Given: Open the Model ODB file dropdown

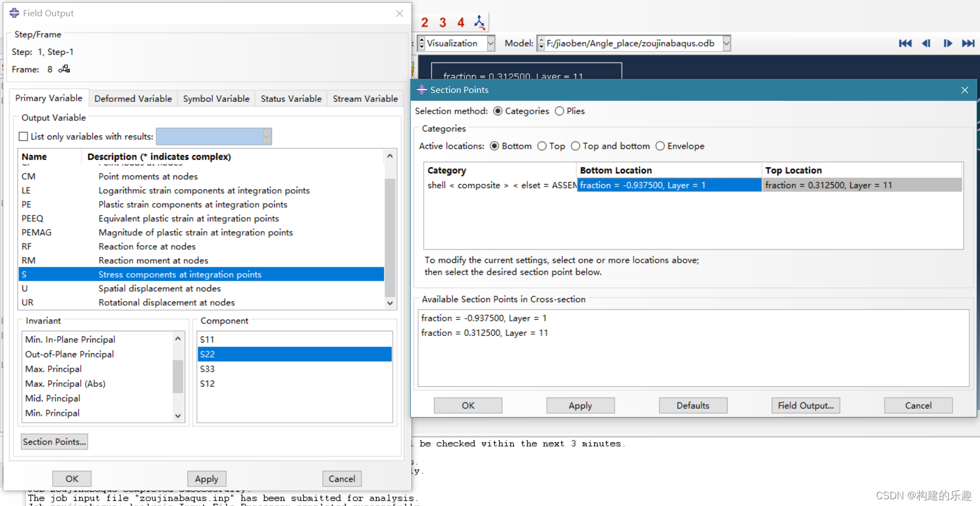Looking at the screenshot, I should [726, 43].
